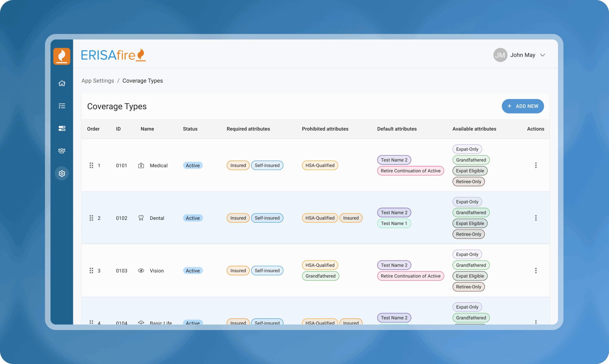The width and height of the screenshot is (609, 364).
Task: Click Vision row's Grandfathered prohibited tag
Action: click(x=320, y=276)
